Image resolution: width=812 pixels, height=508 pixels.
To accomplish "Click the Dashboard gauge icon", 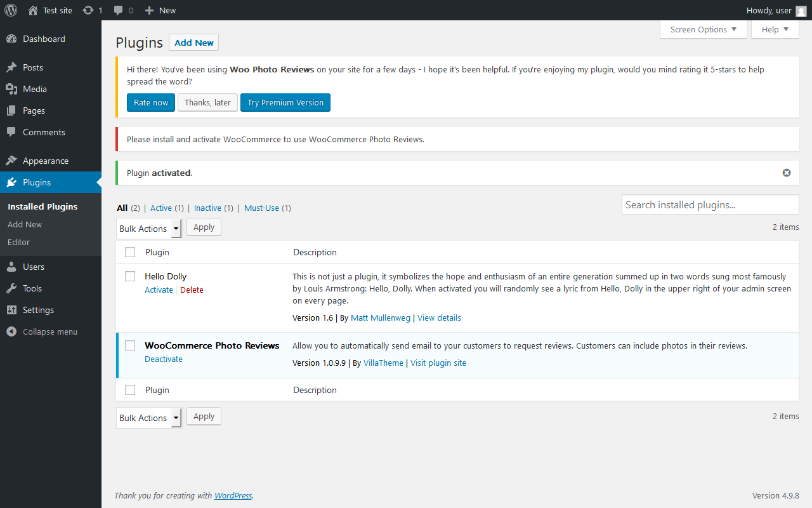I will [11, 39].
